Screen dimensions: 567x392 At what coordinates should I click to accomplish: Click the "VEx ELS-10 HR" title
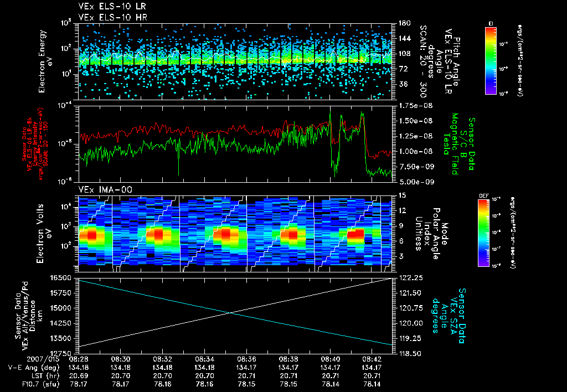click(x=112, y=17)
